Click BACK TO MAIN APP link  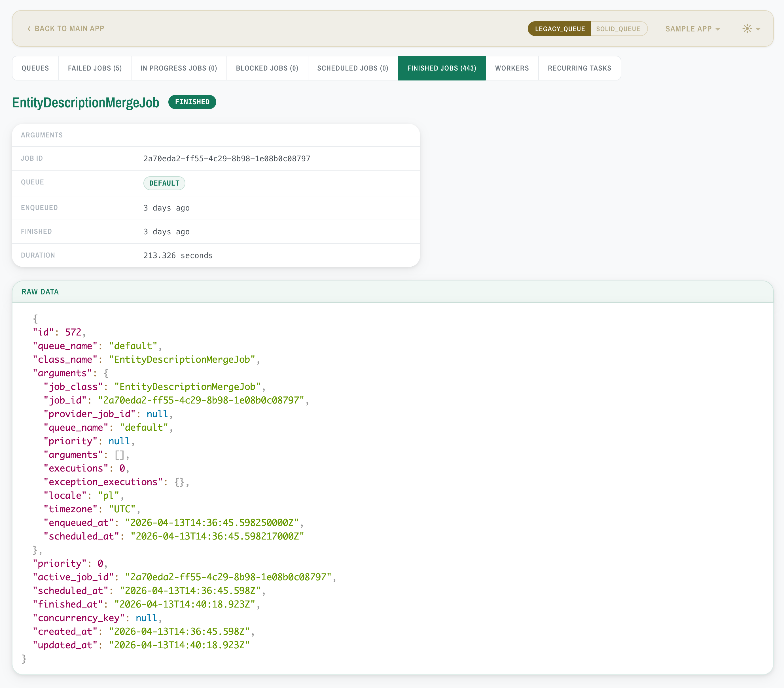69,28
